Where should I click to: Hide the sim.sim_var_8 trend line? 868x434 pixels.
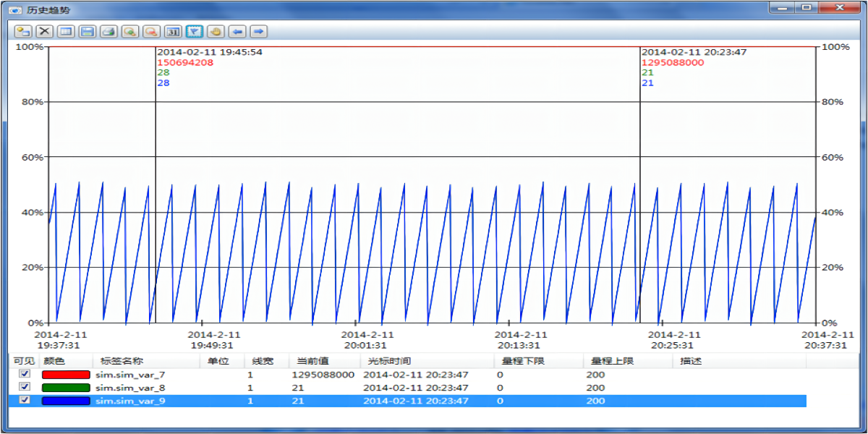[25, 387]
